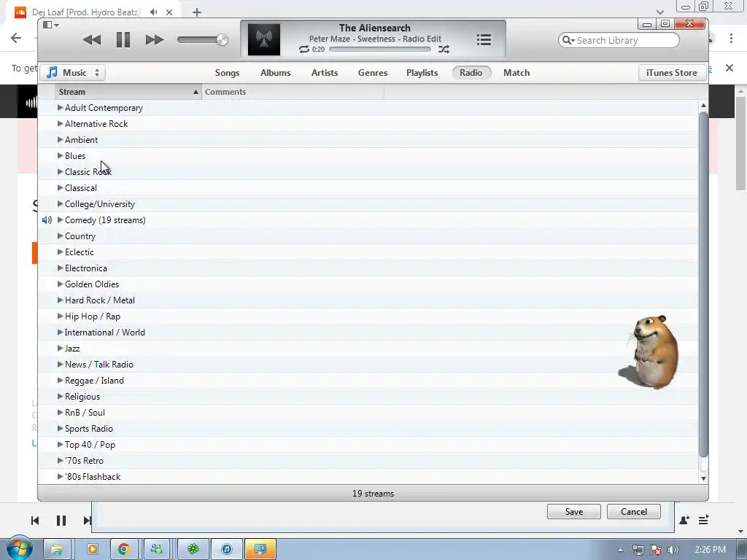This screenshot has height=560, width=747.
Task: Select the RnB / Soul row
Action: [368, 413]
